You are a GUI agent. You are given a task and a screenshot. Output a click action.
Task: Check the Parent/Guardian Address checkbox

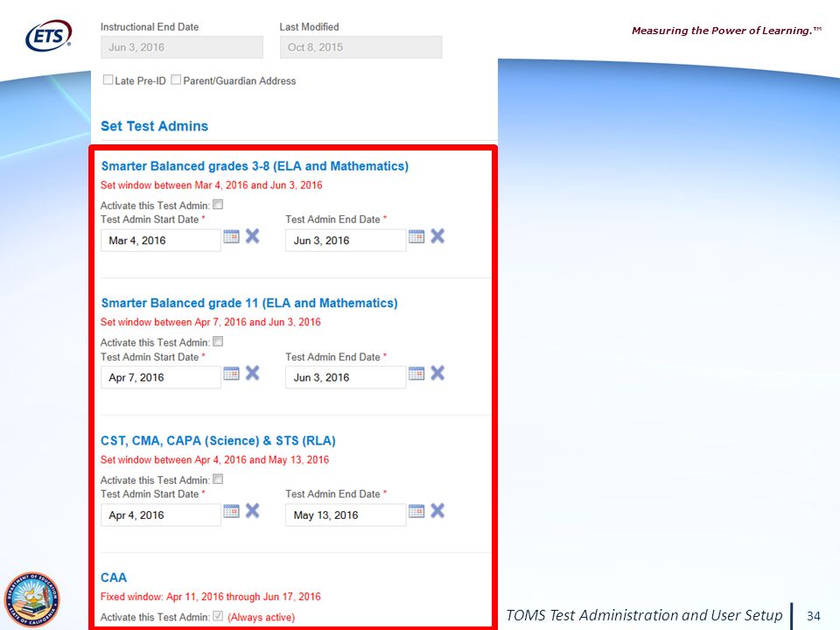[176, 80]
